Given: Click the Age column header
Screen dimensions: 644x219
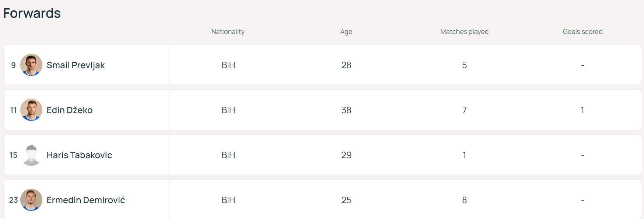Looking at the screenshot, I should pos(346,32).
